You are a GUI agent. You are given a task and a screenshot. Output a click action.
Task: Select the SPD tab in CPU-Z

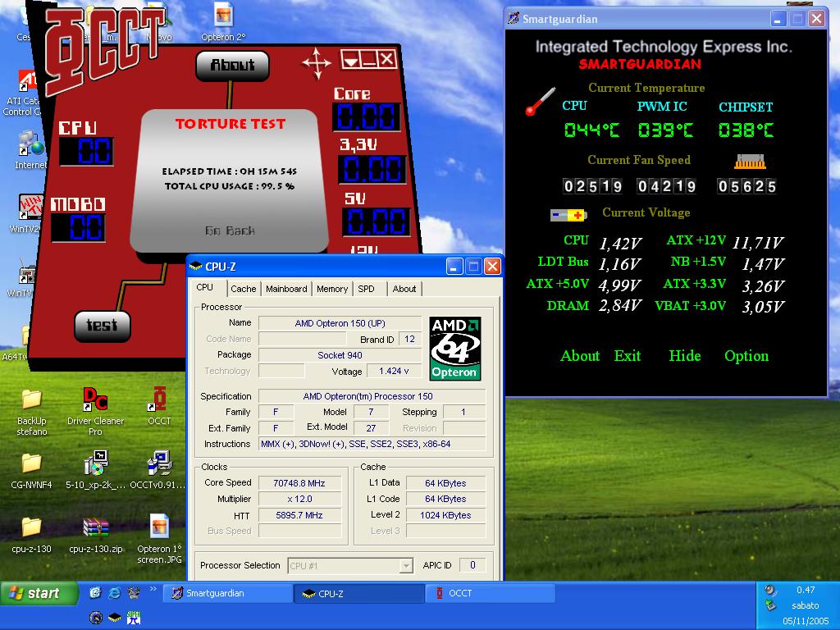[x=367, y=289]
